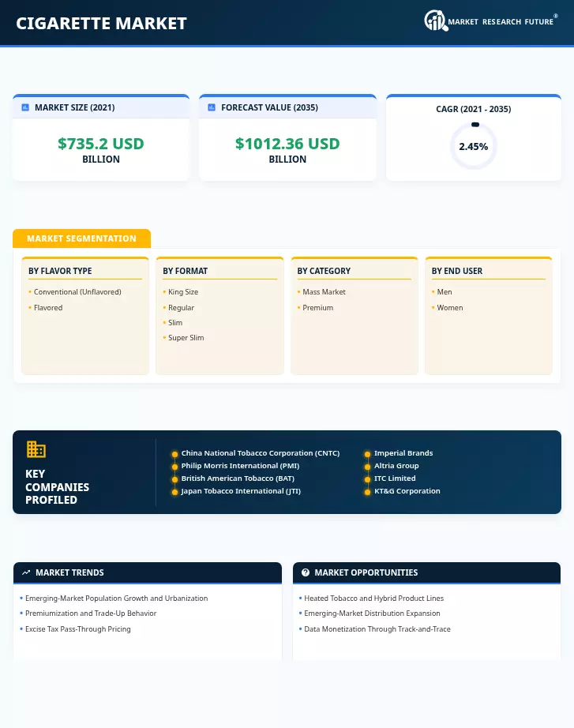Image resolution: width=574 pixels, height=728 pixels.
Task: Click the CAGR (2021 - 2035) heading
Action: pos(473,109)
